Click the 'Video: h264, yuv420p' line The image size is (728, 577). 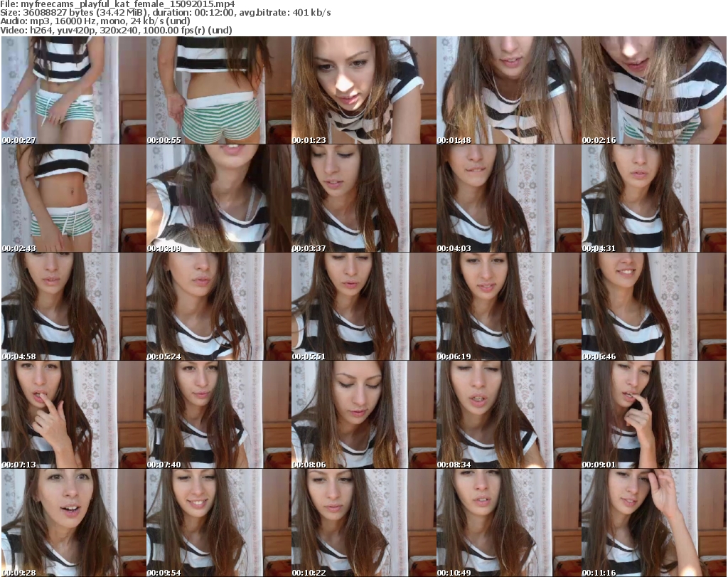(116, 30)
